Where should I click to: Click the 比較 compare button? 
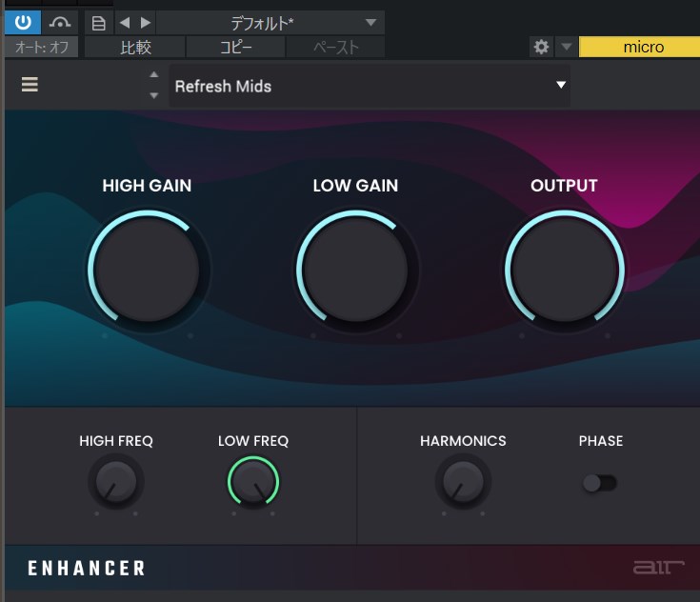(135, 47)
